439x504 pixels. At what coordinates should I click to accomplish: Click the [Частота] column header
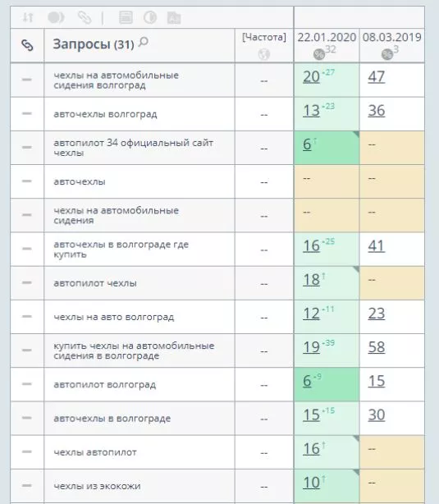coord(264,37)
